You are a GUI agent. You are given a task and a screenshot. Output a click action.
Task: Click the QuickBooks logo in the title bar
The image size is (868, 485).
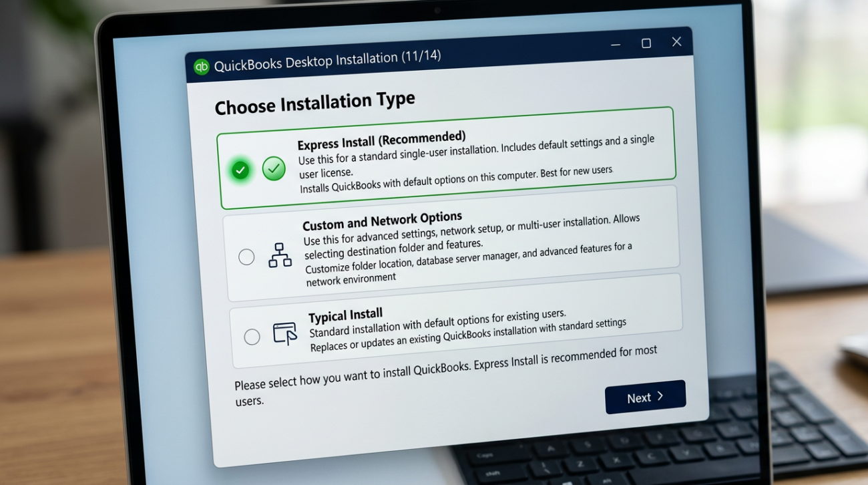(x=201, y=67)
